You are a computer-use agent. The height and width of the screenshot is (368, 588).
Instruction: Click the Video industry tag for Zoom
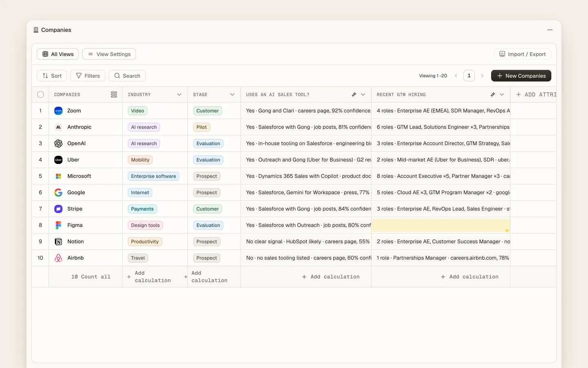(x=138, y=111)
